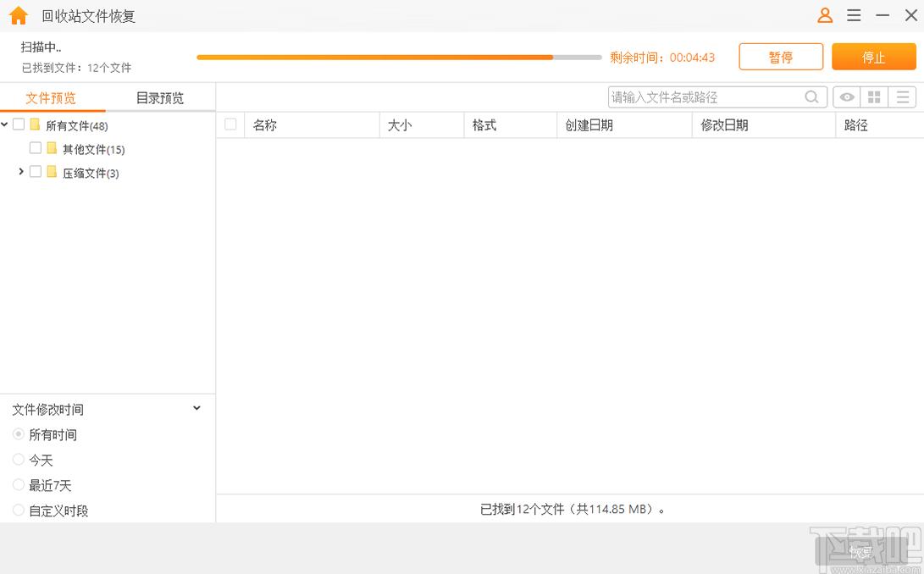Click the orange home icon
This screenshot has height=574, width=924.
point(19,16)
